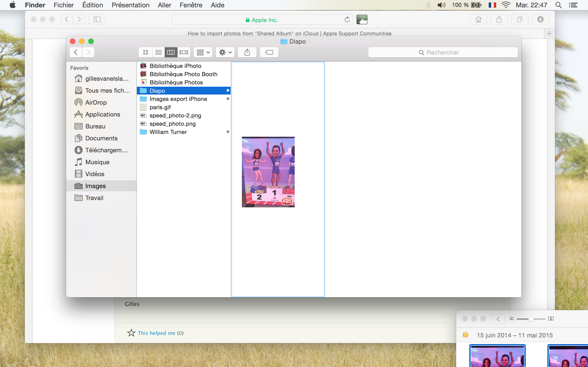
Task: Click the Finder share icon
Action: pos(247,52)
